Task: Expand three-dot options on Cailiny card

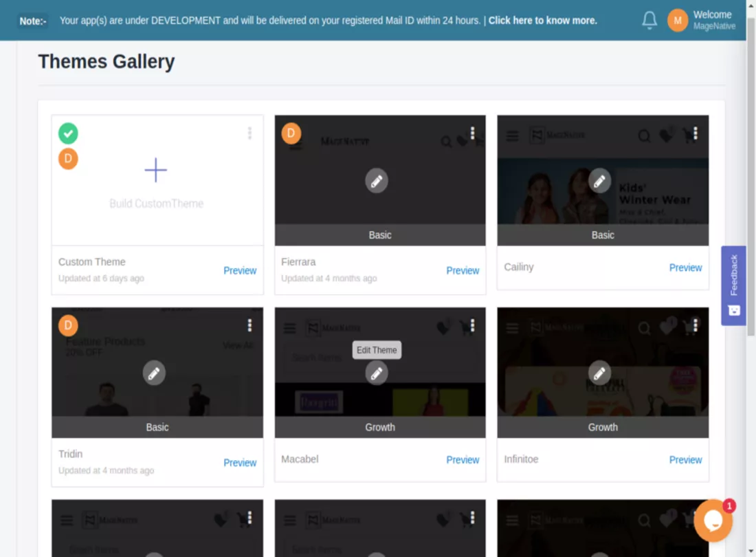Action: coord(696,133)
